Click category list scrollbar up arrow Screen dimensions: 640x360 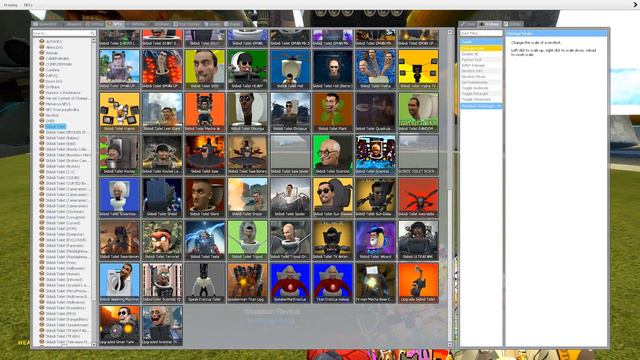(x=94, y=40)
